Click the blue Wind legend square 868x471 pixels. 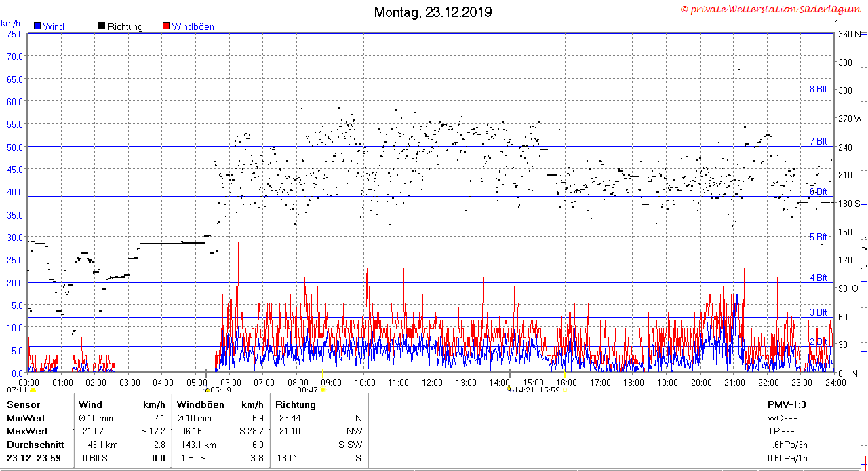click(37, 26)
